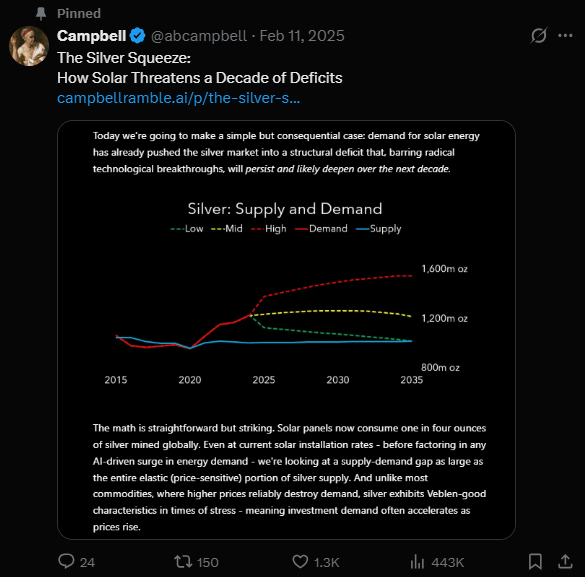Open the Feb 11, 2025 timestamp
This screenshot has height=577, width=585.
point(302,36)
